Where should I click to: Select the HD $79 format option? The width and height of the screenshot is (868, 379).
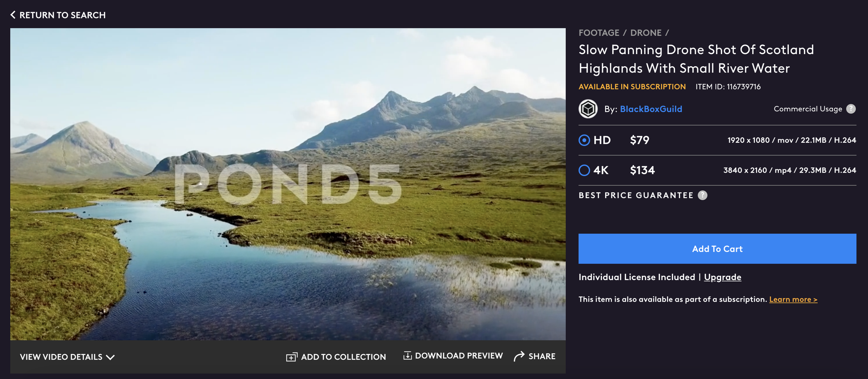click(585, 140)
